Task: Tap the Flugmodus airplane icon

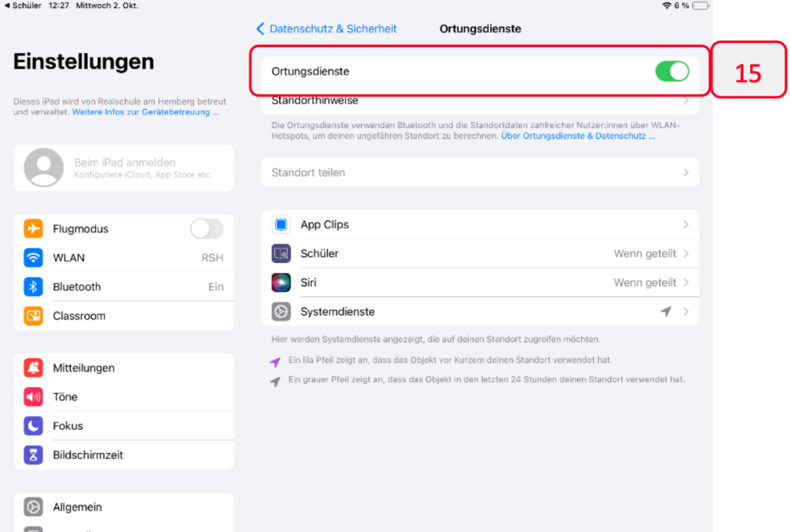Action: coord(33,229)
